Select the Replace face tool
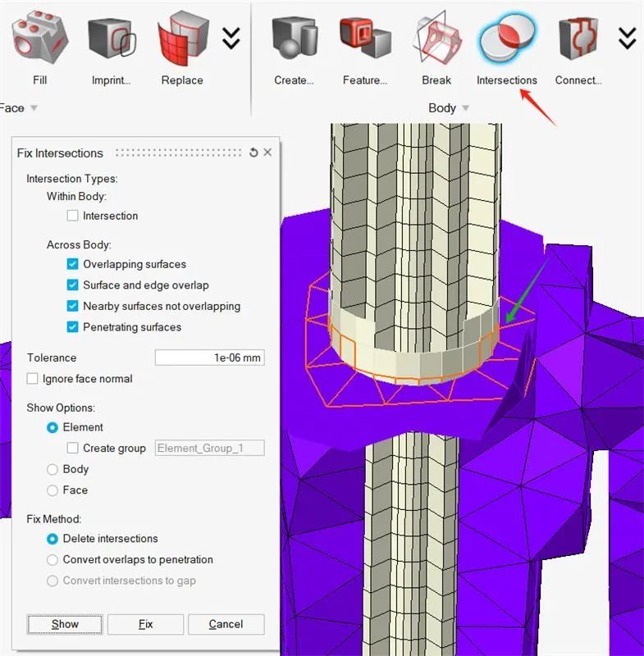644x656 pixels. point(181,37)
